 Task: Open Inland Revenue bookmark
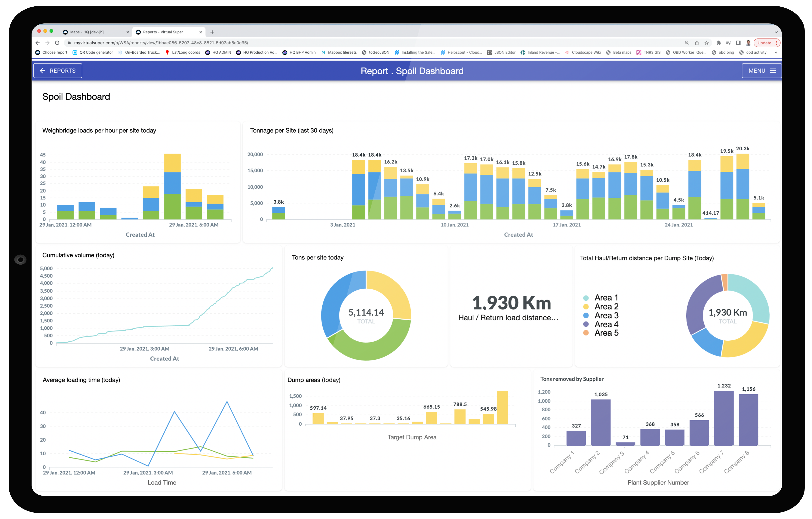click(540, 53)
